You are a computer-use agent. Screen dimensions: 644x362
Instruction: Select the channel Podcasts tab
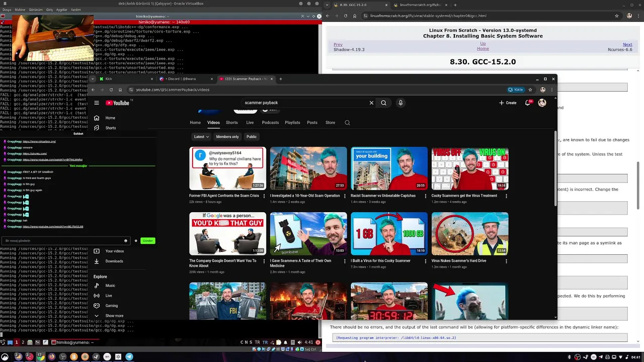[270, 123]
